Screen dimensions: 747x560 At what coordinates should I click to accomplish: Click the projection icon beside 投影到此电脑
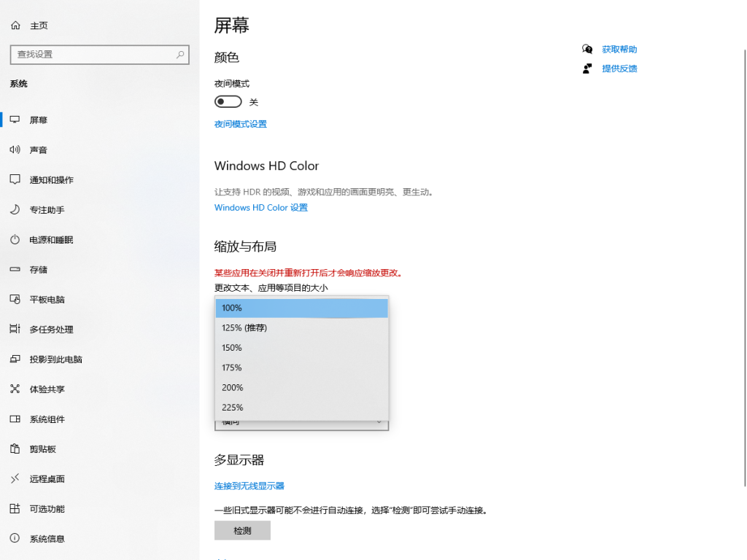point(15,359)
